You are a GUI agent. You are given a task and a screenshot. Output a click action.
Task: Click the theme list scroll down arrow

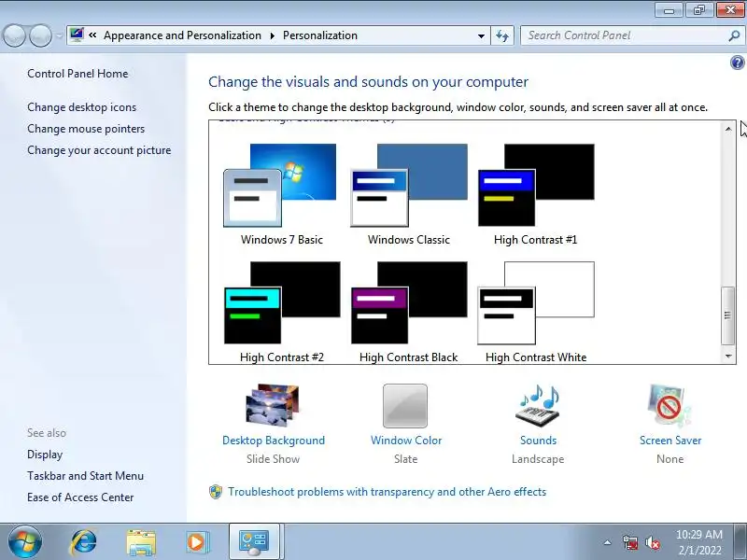pyautogui.click(x=728, y=357)
